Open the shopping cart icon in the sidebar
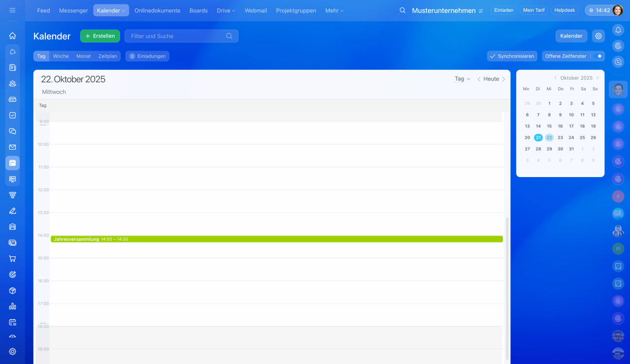The width and height of the screenshot is (630, 364). tap(12, 259)
